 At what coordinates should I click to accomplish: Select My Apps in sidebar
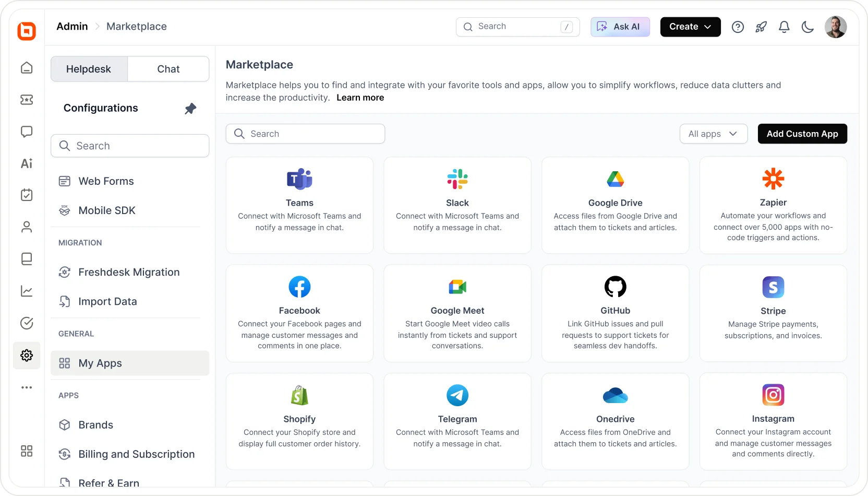(x=130, y=363)
